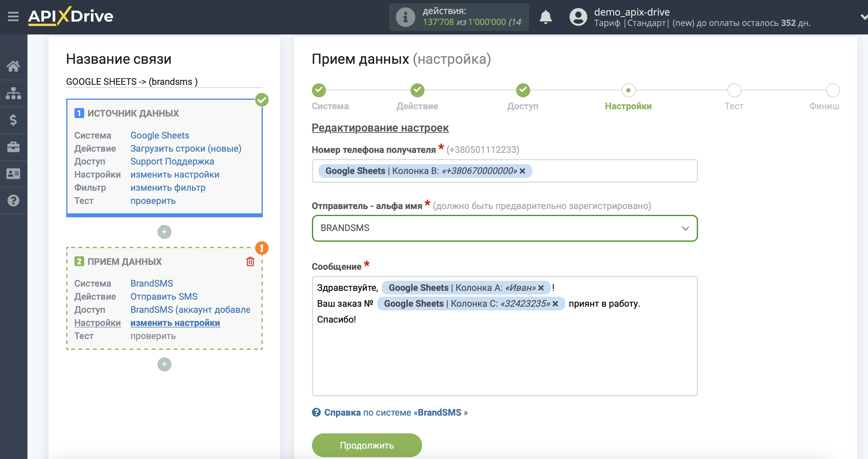
Task: Open Справка по системе BrandSMS
Action: (x=396, y=413)
